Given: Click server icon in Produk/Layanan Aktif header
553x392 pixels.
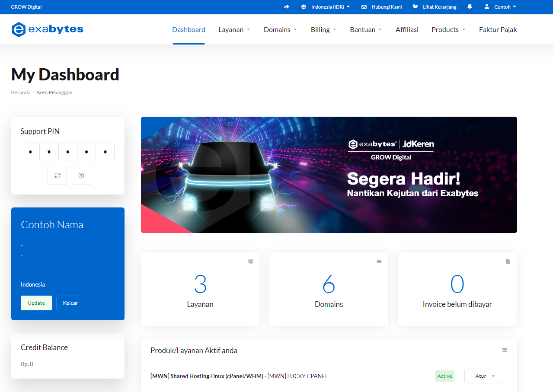Looking at the screenshot, I should (505, 350).
